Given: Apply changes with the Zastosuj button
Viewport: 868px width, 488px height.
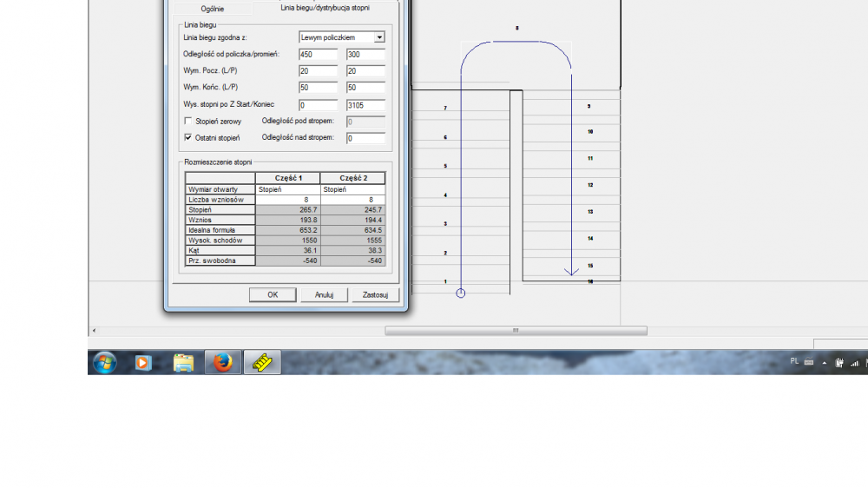Looking at the screenshot, I should pyautogui.click(x=375, y=294).
